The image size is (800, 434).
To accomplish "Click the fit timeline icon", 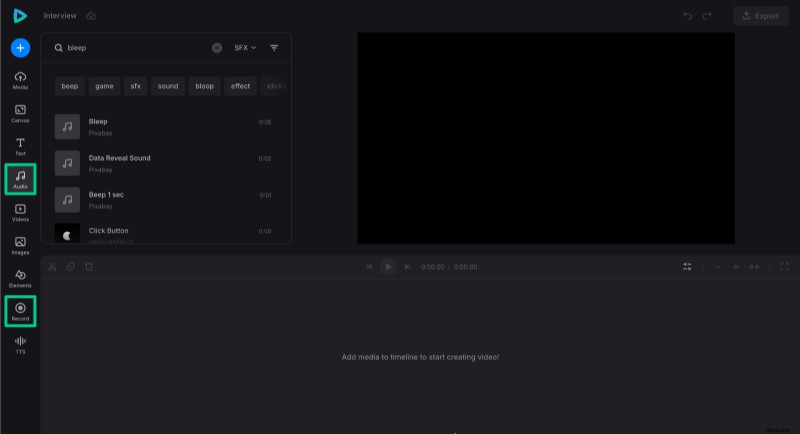I will click(754, 267).
